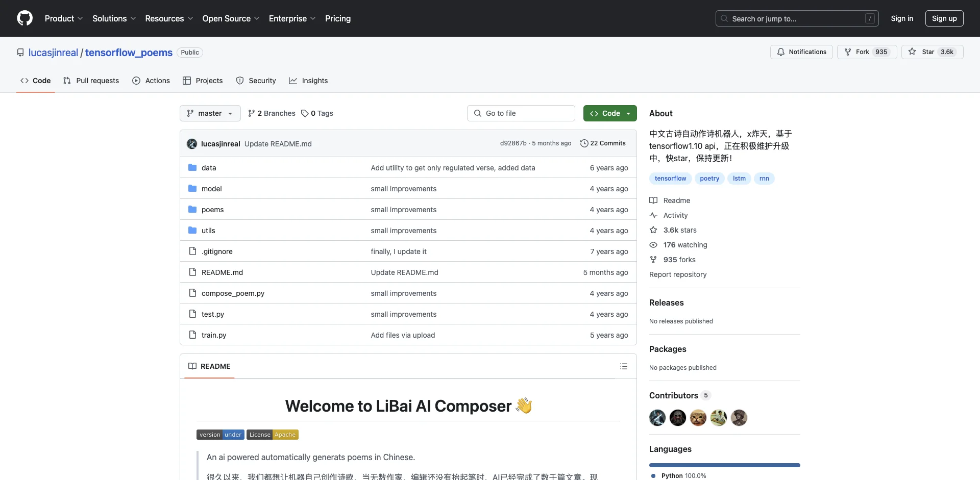Click the Activity pulse icon
This screenshot has height=480, width=980.
pos(653,215)
